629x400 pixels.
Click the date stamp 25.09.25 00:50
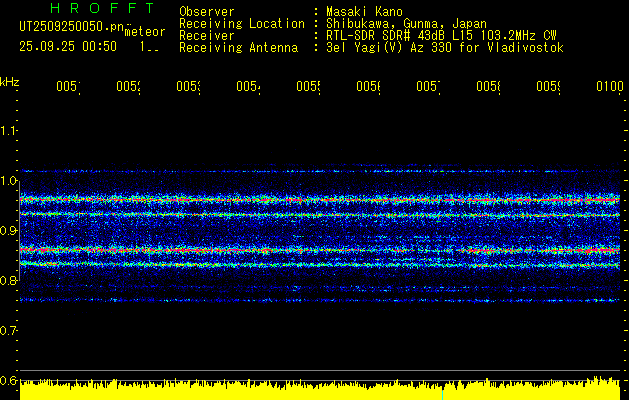68,47
